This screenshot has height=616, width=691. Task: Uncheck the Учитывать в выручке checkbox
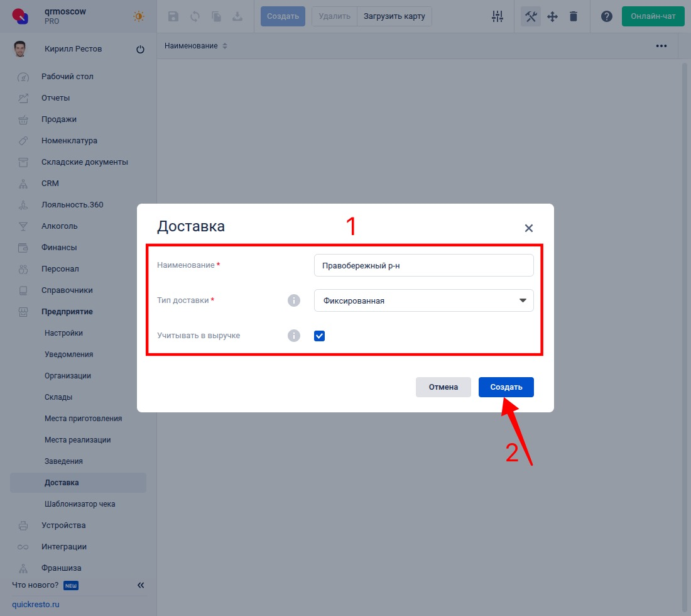coord(320,336)
